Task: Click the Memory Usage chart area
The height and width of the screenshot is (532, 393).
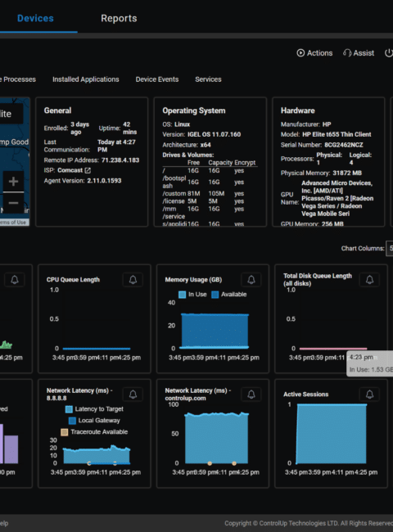Action: coord(215,331)
